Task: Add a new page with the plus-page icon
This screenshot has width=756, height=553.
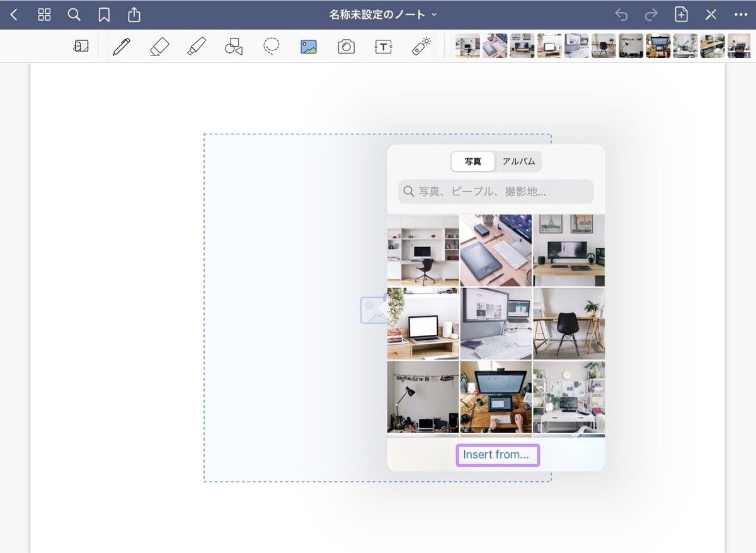Action: (x=681, y=15)
